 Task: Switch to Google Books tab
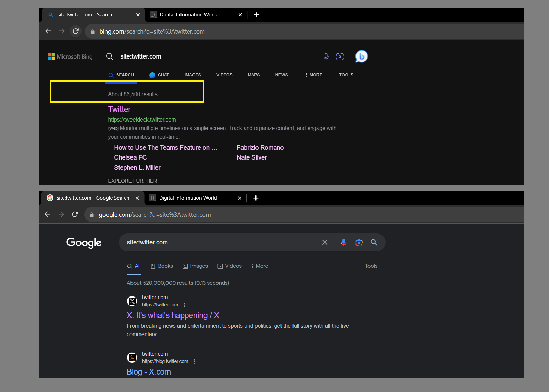(x=162, y=266)
